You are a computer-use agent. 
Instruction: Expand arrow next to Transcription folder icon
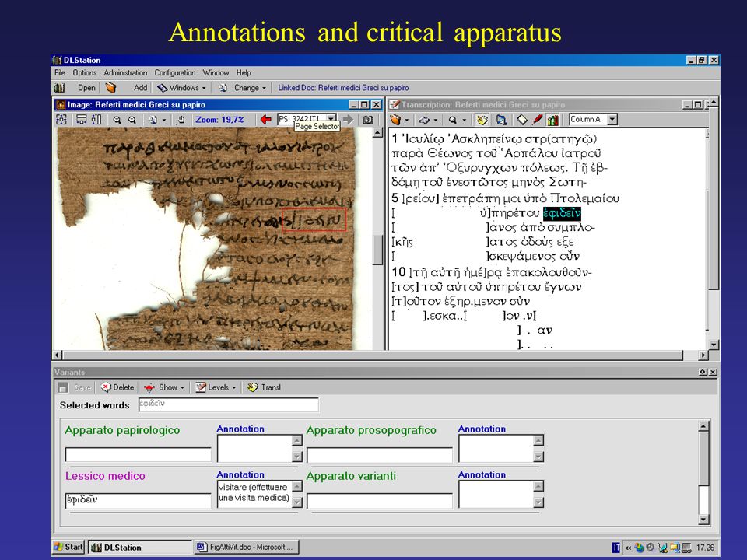[406, 121]
